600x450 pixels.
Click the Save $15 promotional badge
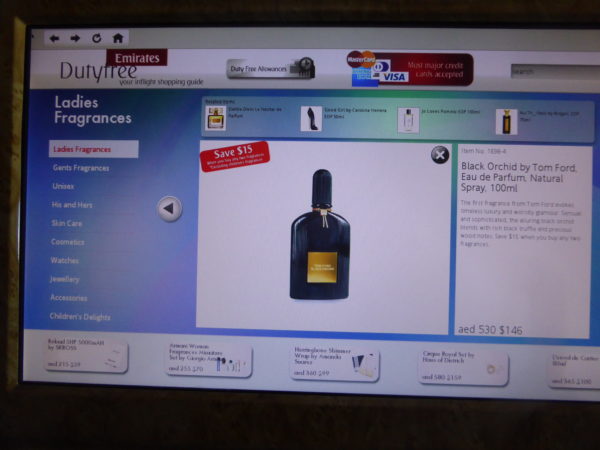pyautogui.click(x=235, y=156)
